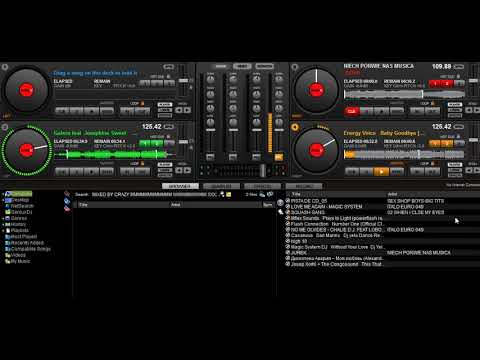Click the channel one volume fader in mixer
This screenshot has width=480, height=360.
coord(210,130)
